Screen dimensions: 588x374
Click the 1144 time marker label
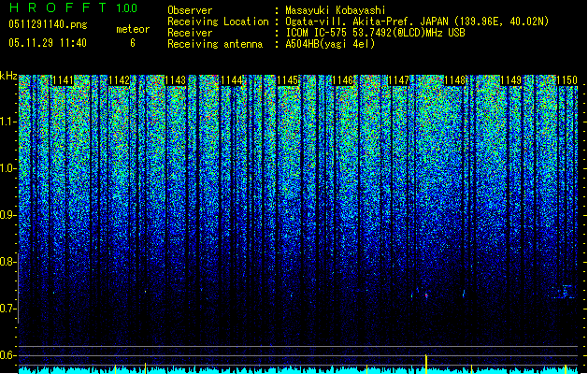coord(232,80)
